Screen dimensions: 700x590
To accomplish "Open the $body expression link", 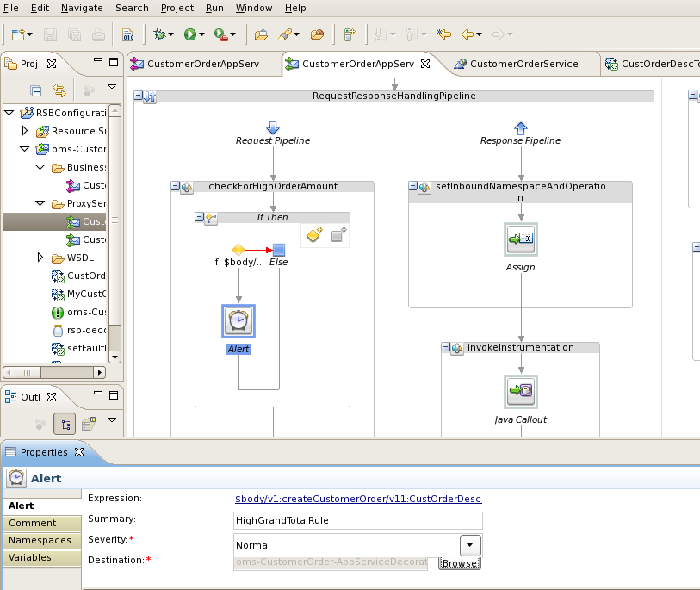I will (357, 499).
